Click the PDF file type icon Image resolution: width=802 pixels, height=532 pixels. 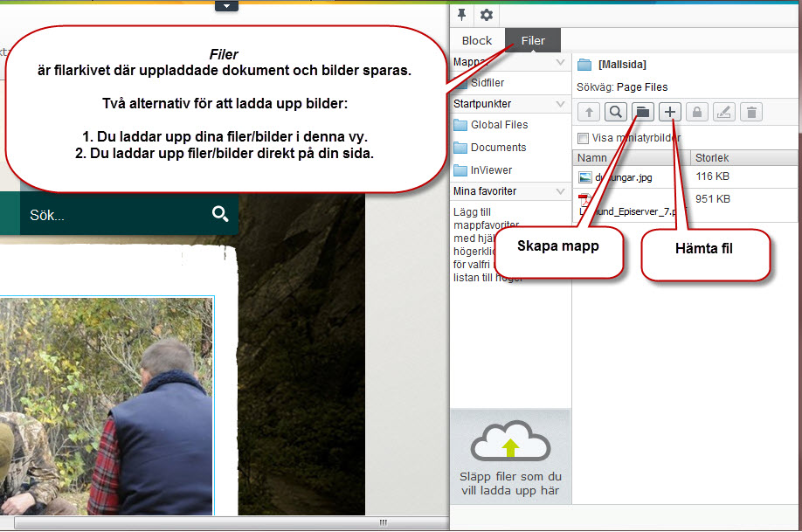pos(585,201)
